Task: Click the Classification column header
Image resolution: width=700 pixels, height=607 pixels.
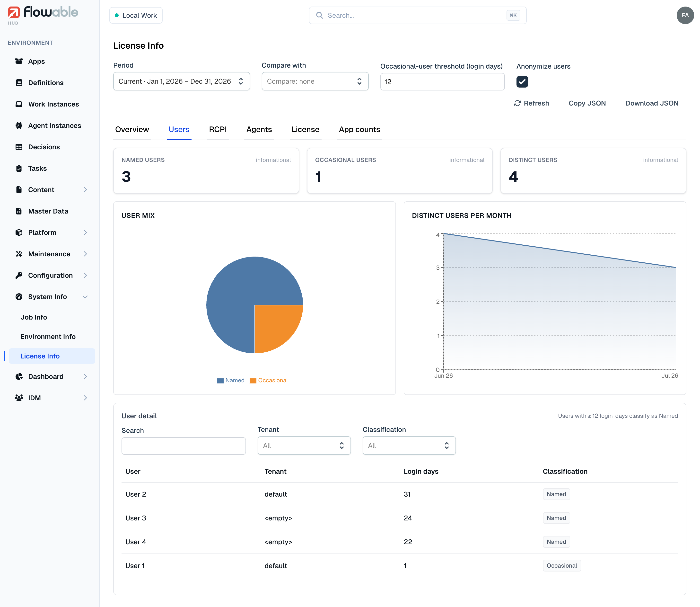Action: [x=565, y=472]
